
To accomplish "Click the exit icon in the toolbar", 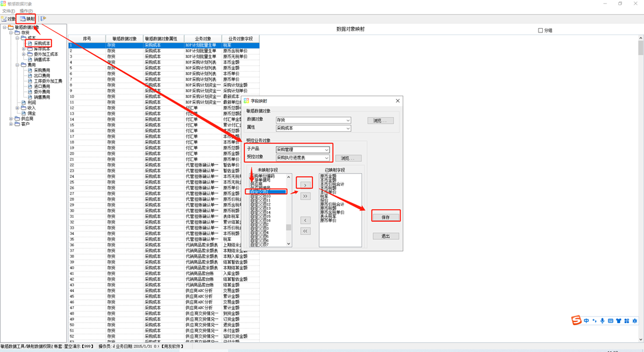I will 43,19.
